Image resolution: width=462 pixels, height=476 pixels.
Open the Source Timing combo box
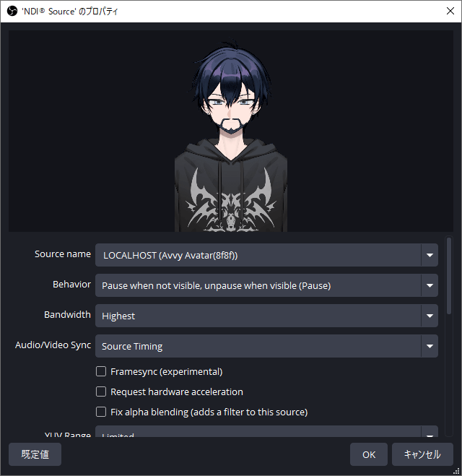[x=266, y=346]
